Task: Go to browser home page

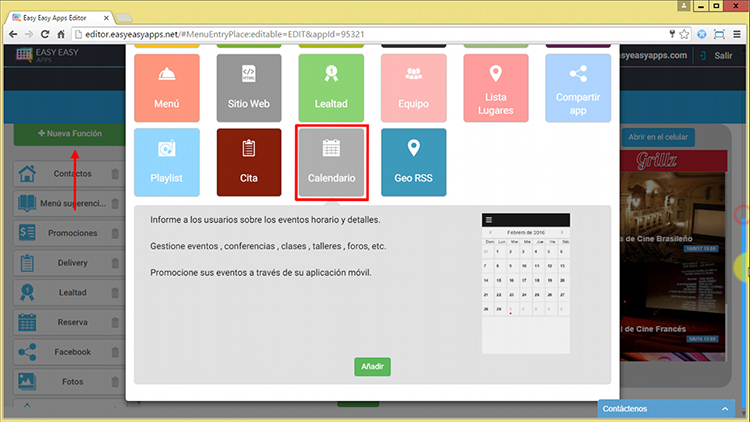Action: coord(61,34)
